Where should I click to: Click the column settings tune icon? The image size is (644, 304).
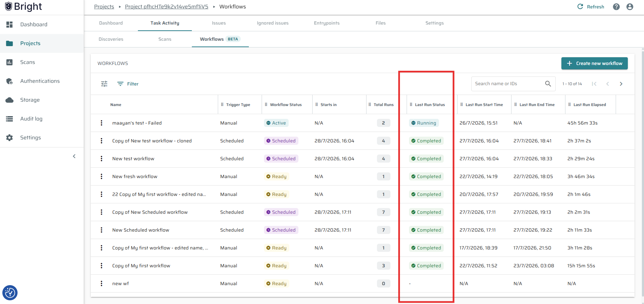point(104,84)
